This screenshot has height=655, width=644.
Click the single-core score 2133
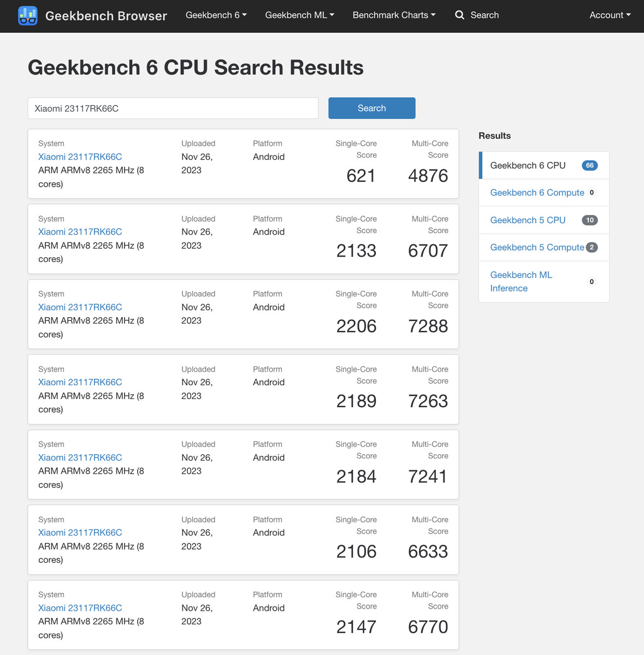click(357, 251)
